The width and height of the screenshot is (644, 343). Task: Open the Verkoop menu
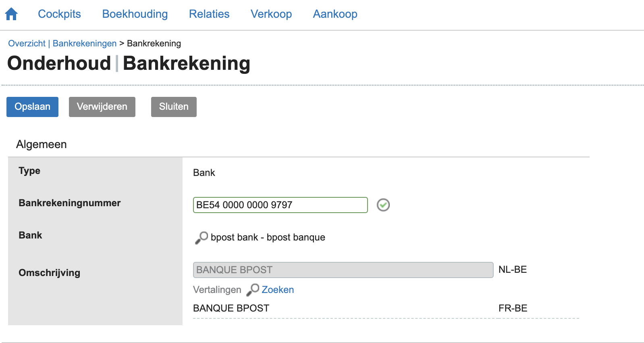[271, 14]
